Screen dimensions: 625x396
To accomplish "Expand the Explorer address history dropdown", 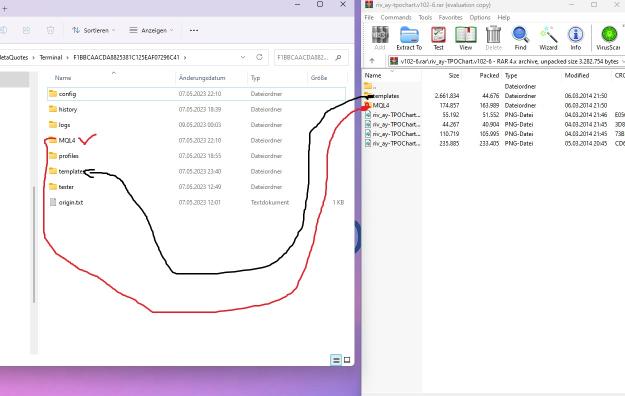I will click(x=243, y=57).
